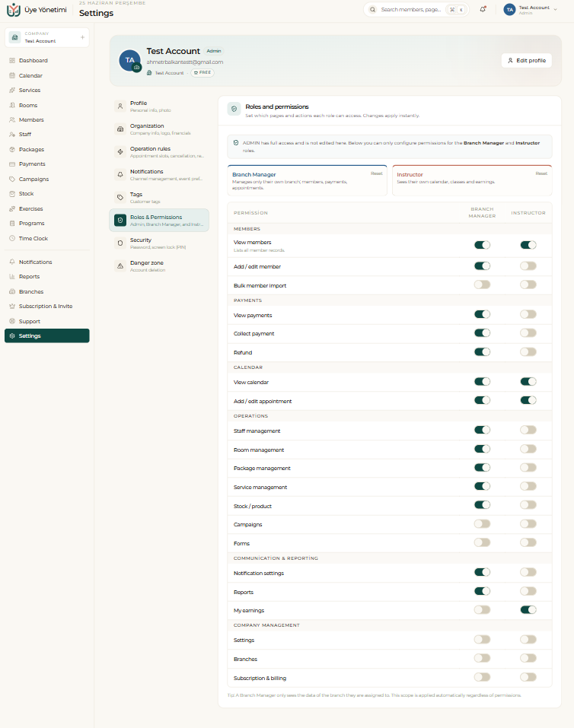Open the Stock sidebar icon
574x728 pixels.
point(12,194)
